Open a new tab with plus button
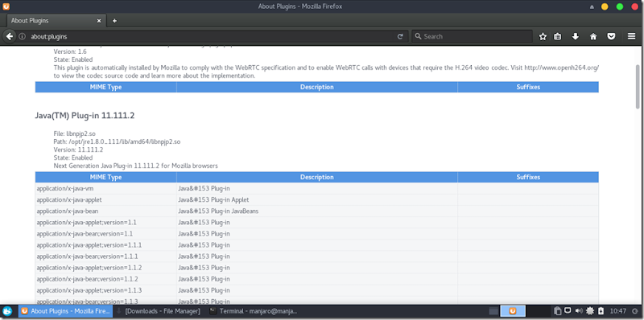Image resolution: width=644 pixels, height=320 pixels. point(114,21)
